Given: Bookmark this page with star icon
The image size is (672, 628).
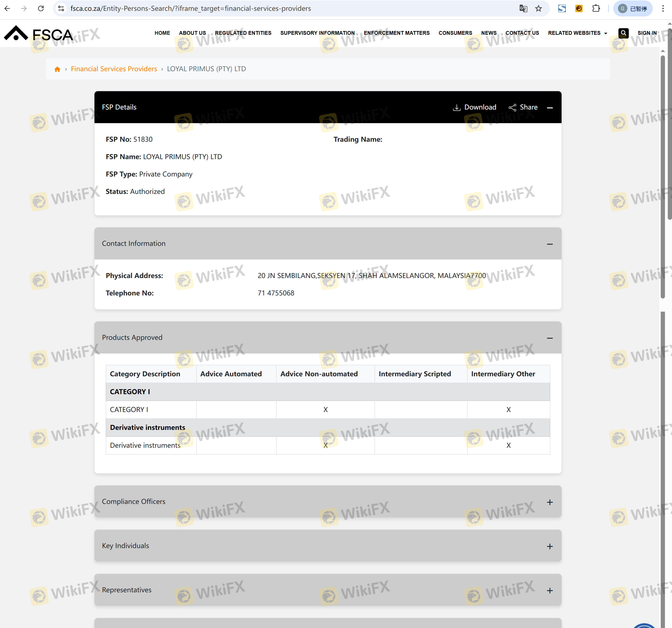Looking at the screenshot, I should tap(539, 8).
